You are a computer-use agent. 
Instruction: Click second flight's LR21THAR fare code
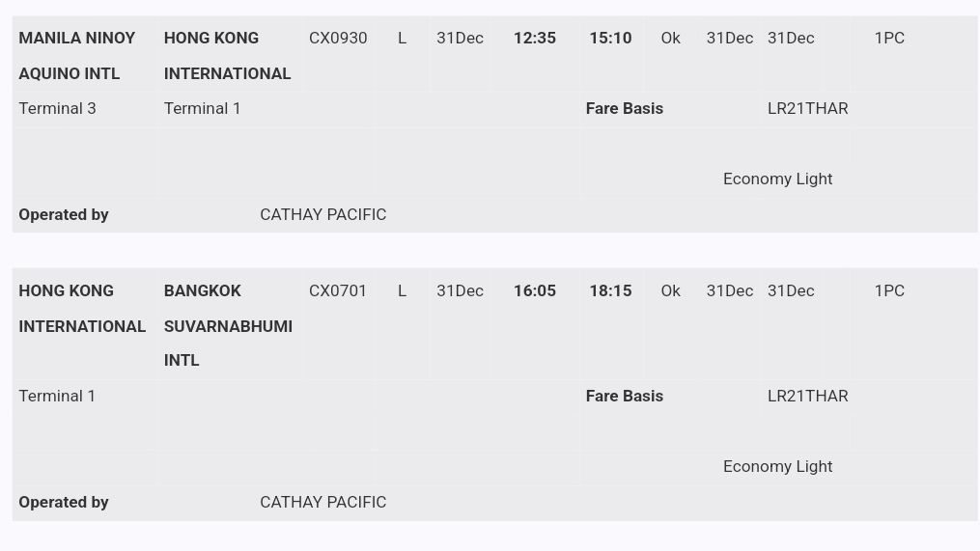(807, 397)
